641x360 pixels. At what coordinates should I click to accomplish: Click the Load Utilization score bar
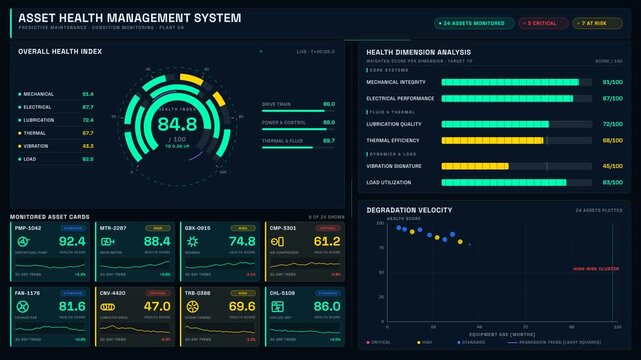(516, 183)
